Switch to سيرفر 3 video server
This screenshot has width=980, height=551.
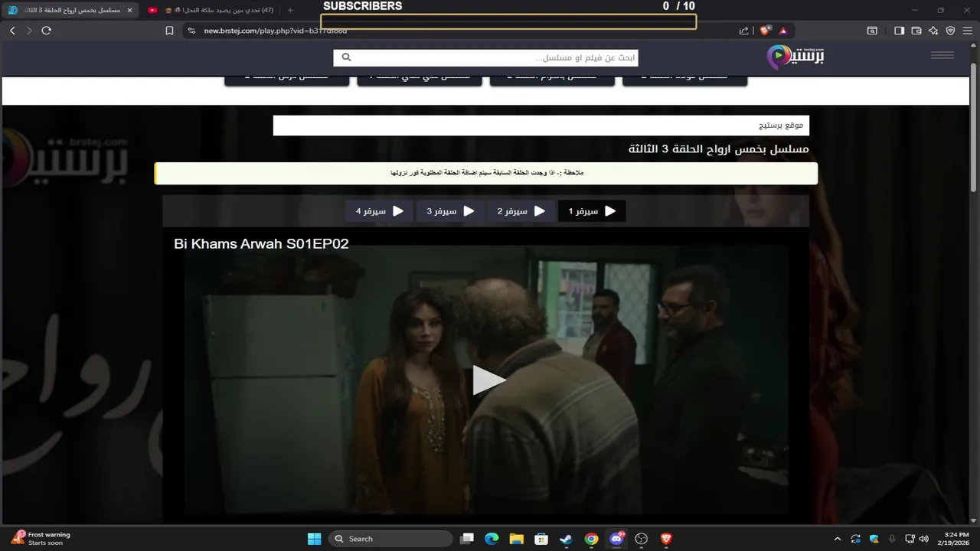pyautogui.click(x=451, y=211)
